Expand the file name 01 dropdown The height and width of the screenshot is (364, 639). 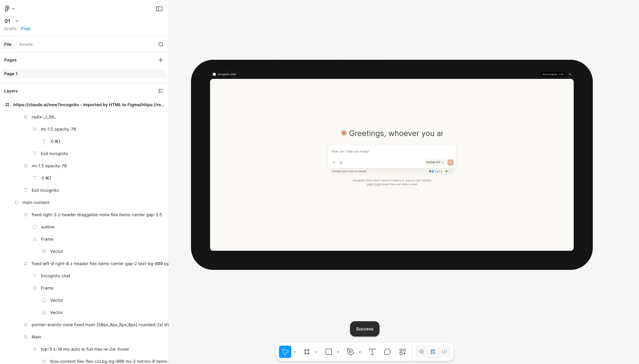click(x=17, y=21)
